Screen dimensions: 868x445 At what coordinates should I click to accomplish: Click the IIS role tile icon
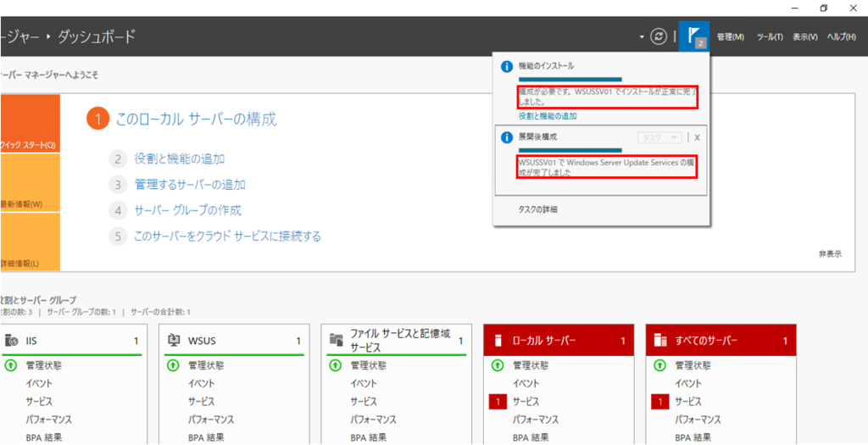point(11,341)
